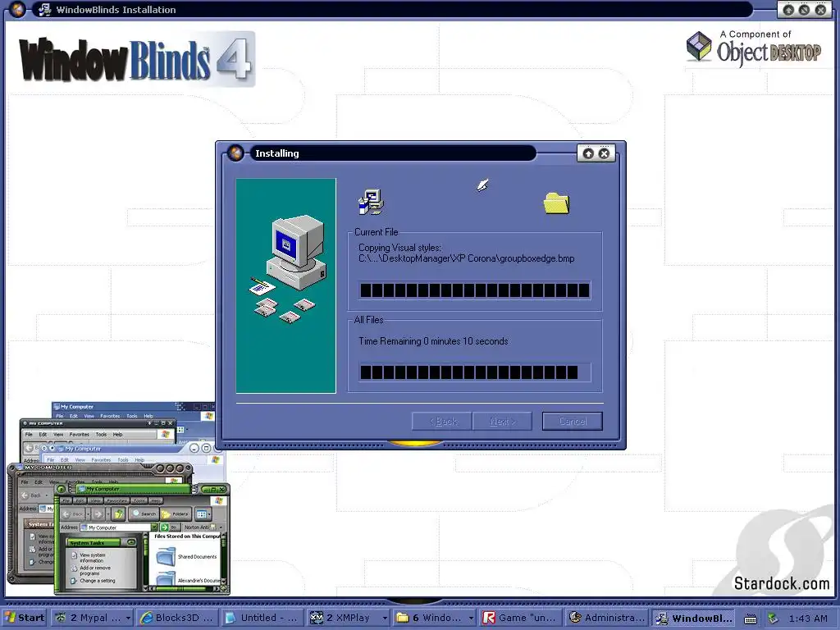
Task: Click 'Time Remaining 0 minutes 10 seconds' text
Action: coord(433,341)
